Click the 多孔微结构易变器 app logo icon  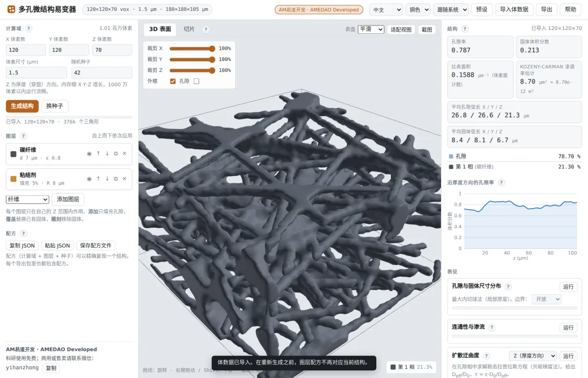[x=11, y=9]
